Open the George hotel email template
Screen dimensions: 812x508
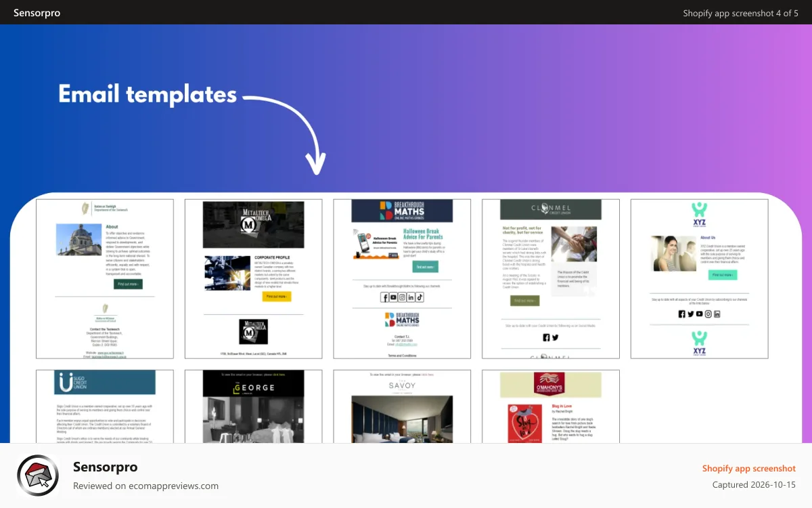[x=254, y=406]
